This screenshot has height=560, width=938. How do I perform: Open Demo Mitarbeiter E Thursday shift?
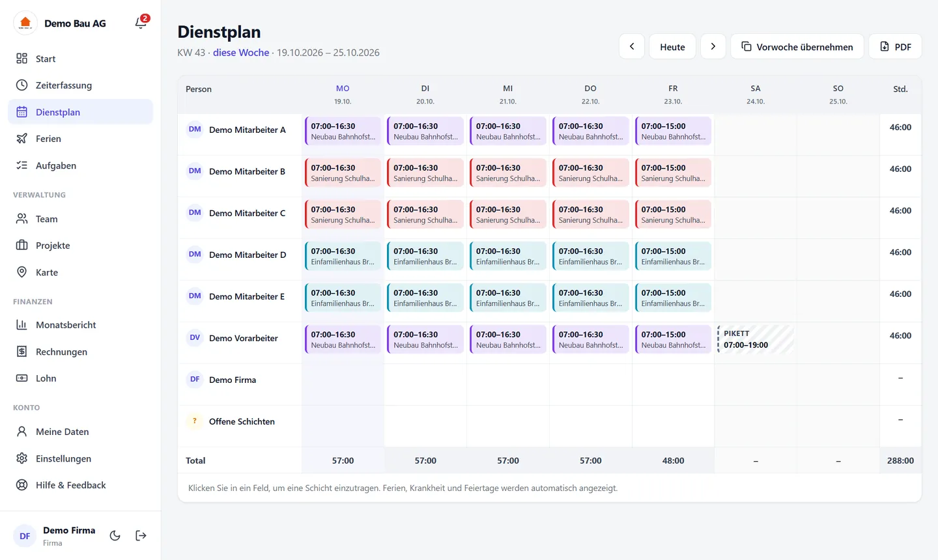591,298
